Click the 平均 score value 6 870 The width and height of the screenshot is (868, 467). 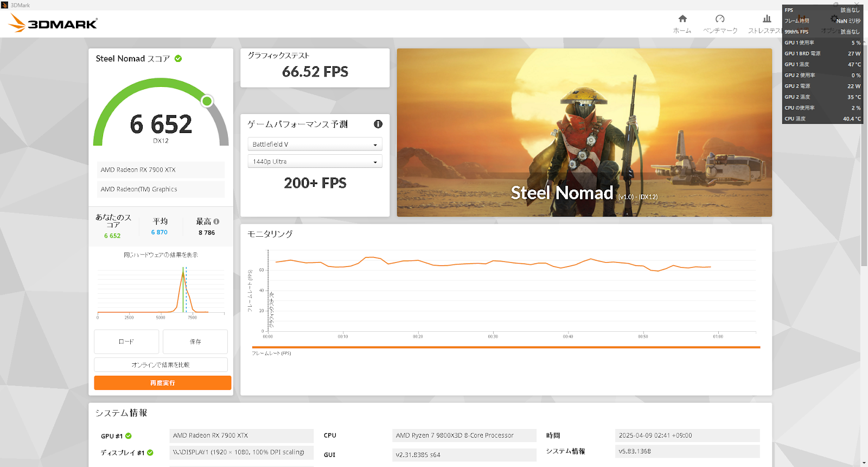[159, 232]
